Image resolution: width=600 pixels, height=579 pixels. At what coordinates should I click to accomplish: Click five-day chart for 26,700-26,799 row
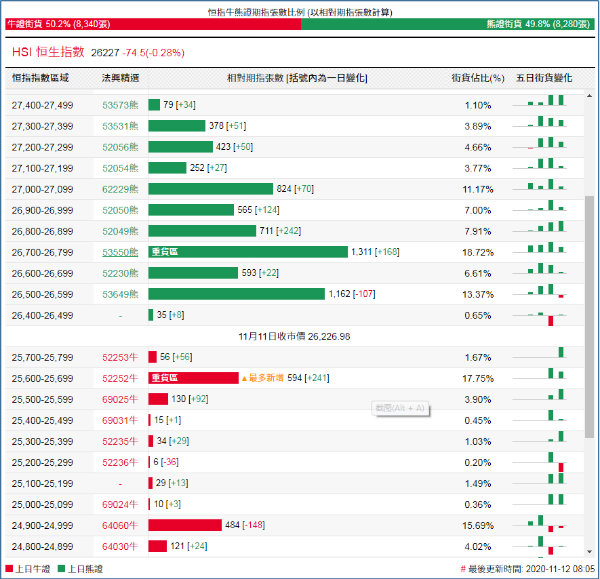[x=540, y=248]
